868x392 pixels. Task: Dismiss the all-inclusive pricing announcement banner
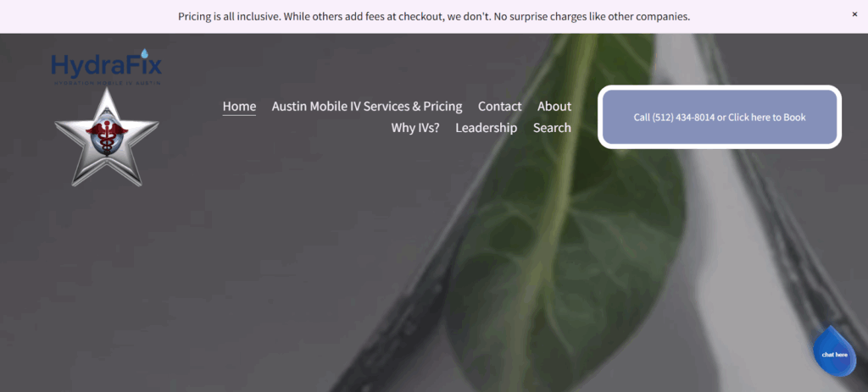[854, 14]
